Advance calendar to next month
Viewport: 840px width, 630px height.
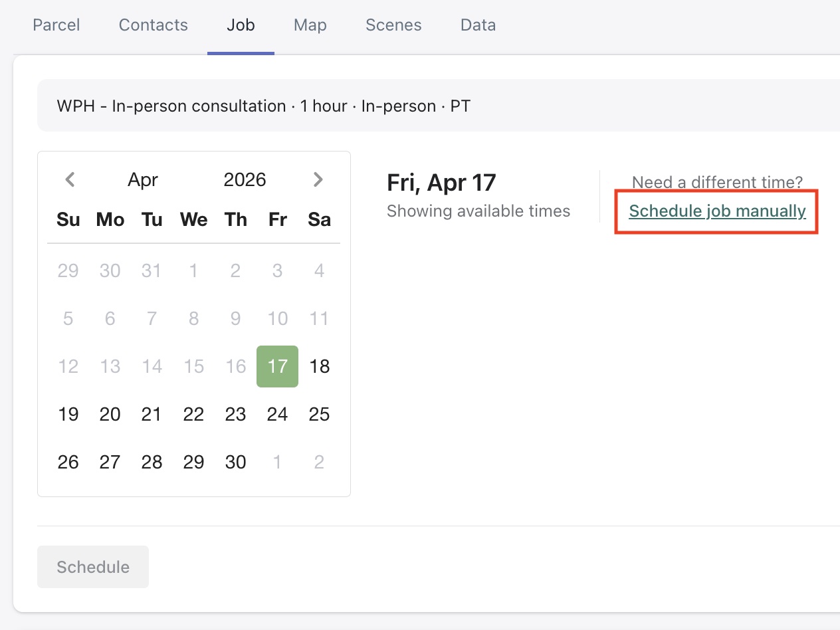coord(318,179)
